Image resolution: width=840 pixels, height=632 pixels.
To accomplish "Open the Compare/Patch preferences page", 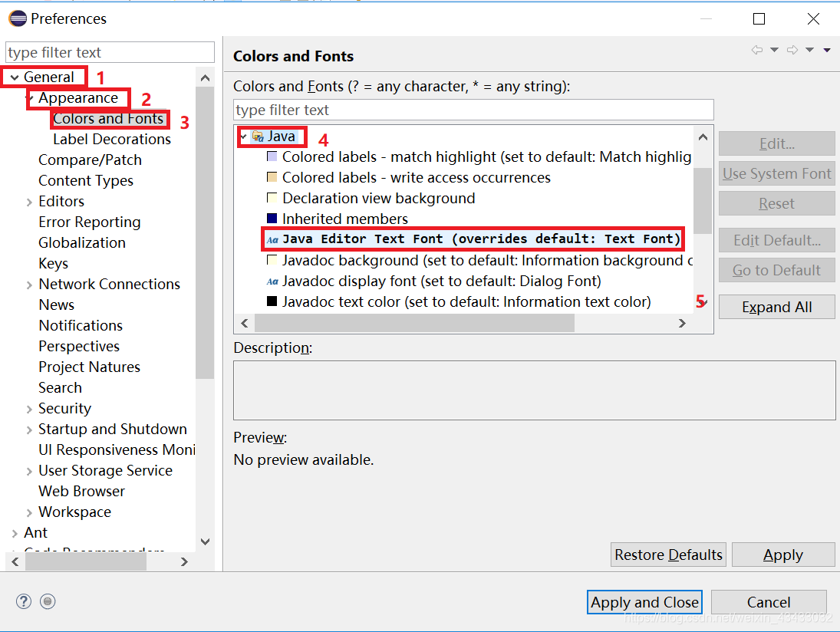I will point(90,160).
